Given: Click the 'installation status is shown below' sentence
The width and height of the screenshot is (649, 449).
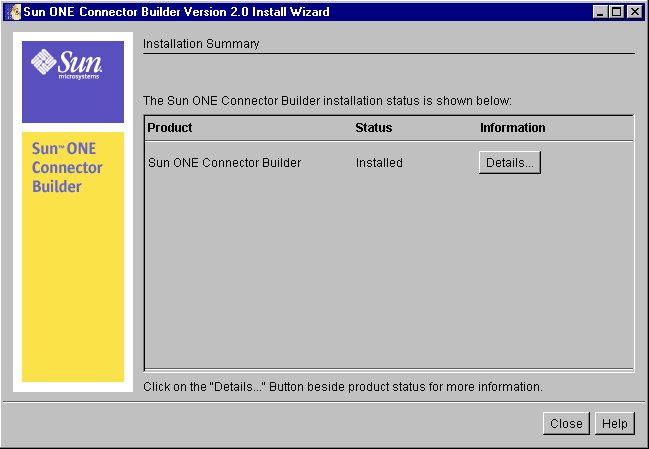Looking at the screenshot, I should [x=327, y=101].
